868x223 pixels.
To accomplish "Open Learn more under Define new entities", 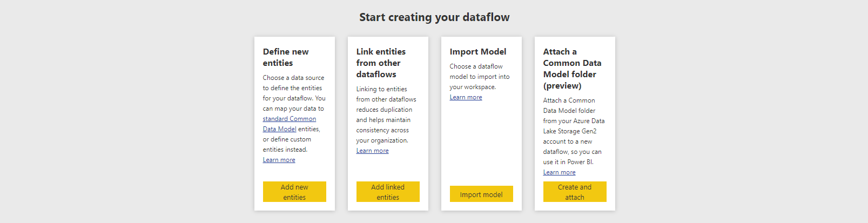I will (x=279, y=160).
